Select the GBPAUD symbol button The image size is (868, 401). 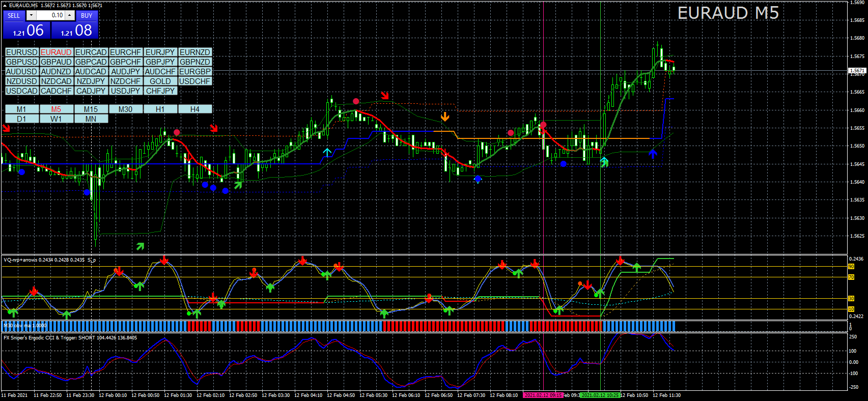click(x=56, y=62)
